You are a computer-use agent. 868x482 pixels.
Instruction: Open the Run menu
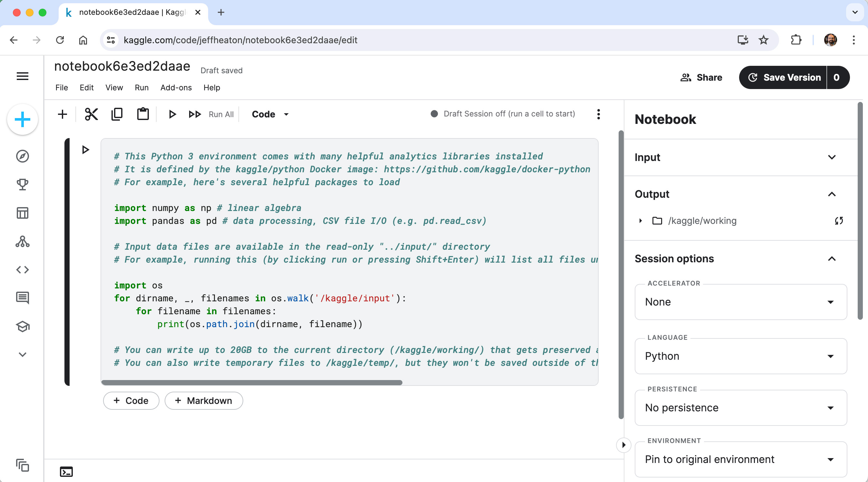141,88
